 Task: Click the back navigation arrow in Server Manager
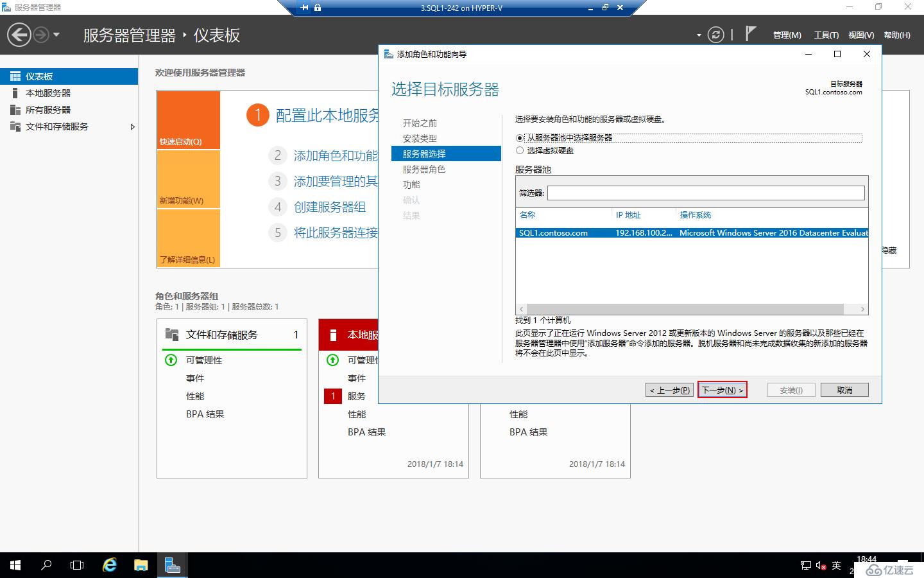[19, 35]
